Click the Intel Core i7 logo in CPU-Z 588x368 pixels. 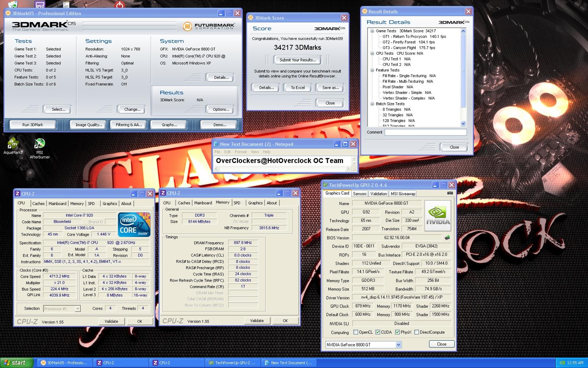click(134, 224)
